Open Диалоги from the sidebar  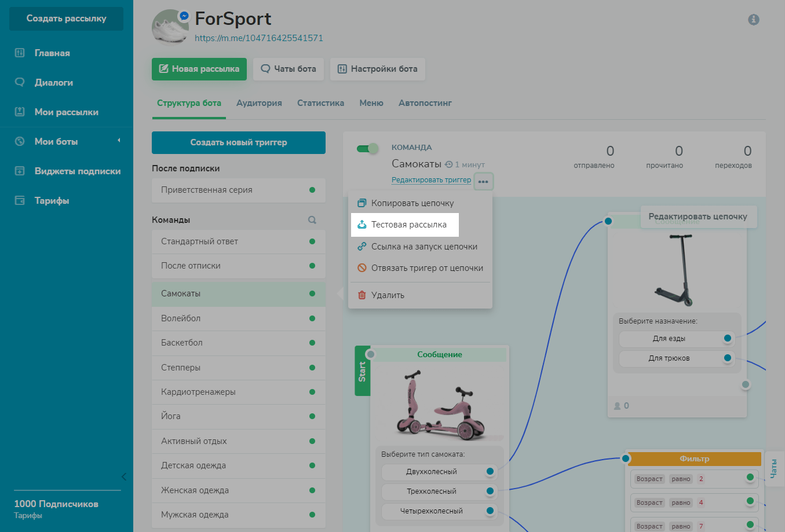pos(53,82)
